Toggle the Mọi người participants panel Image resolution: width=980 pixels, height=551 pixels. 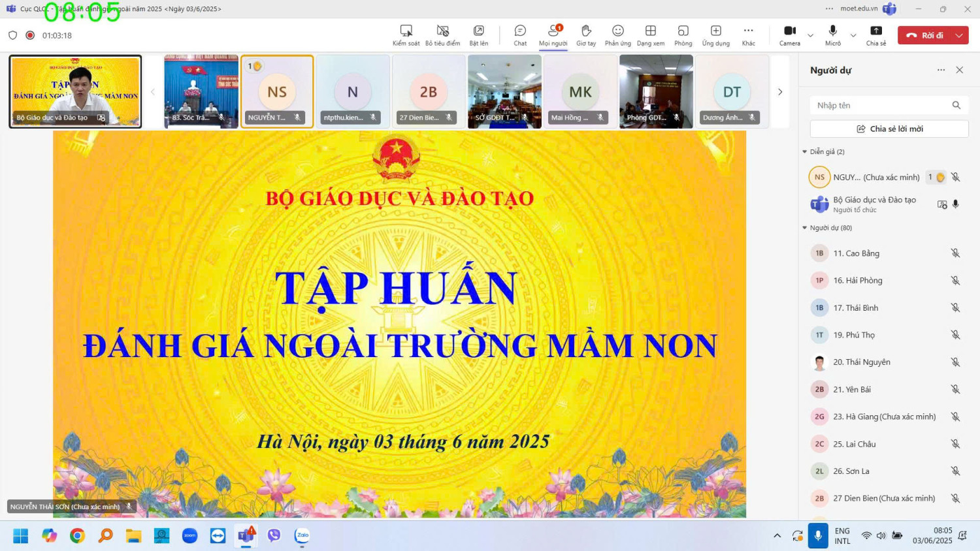[553, 35]
